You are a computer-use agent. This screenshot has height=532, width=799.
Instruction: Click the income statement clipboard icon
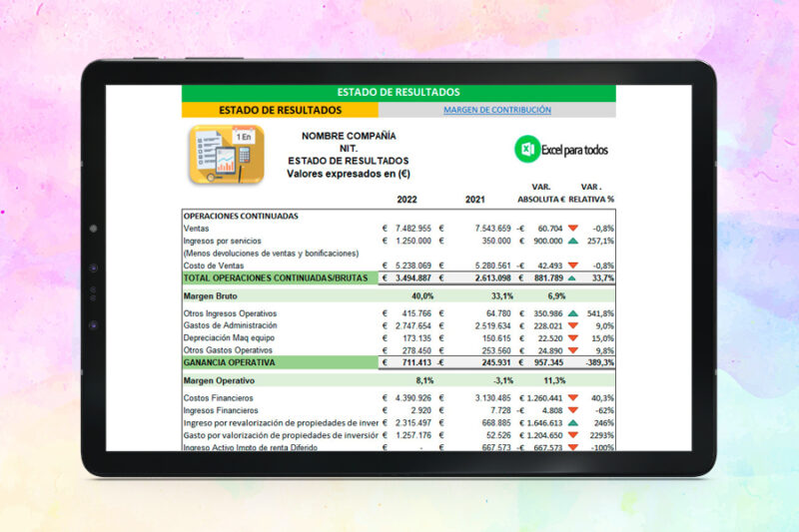227,155
